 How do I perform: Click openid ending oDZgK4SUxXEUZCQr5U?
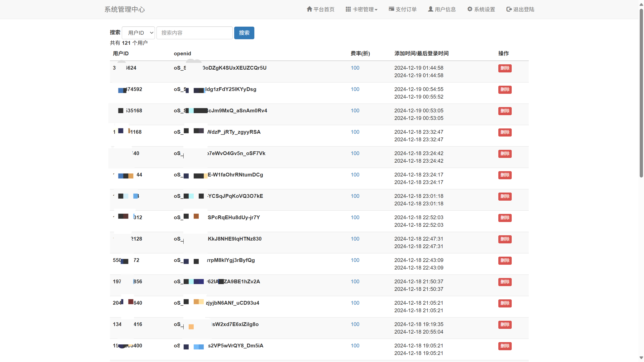(220, 68)
